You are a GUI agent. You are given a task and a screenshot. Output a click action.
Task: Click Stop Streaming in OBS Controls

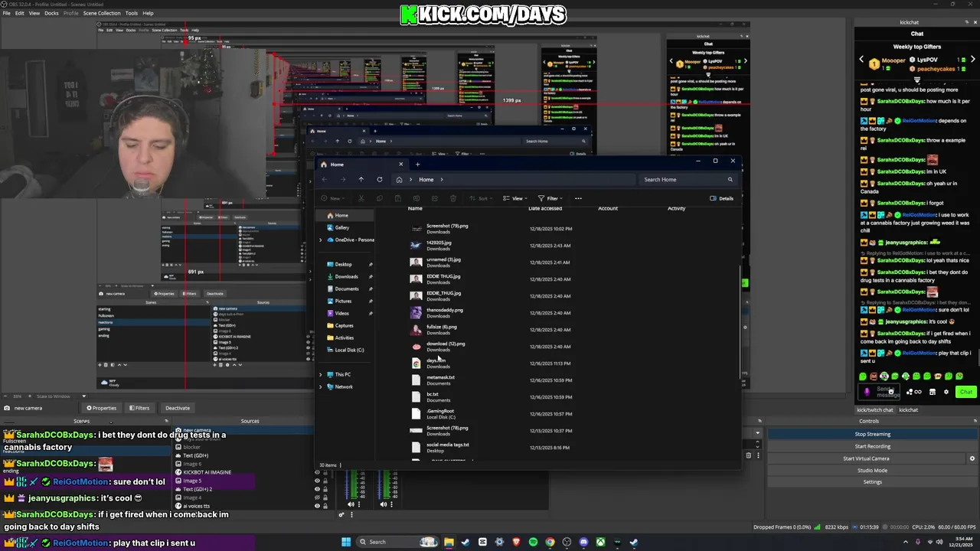click(x=872, y=434)
